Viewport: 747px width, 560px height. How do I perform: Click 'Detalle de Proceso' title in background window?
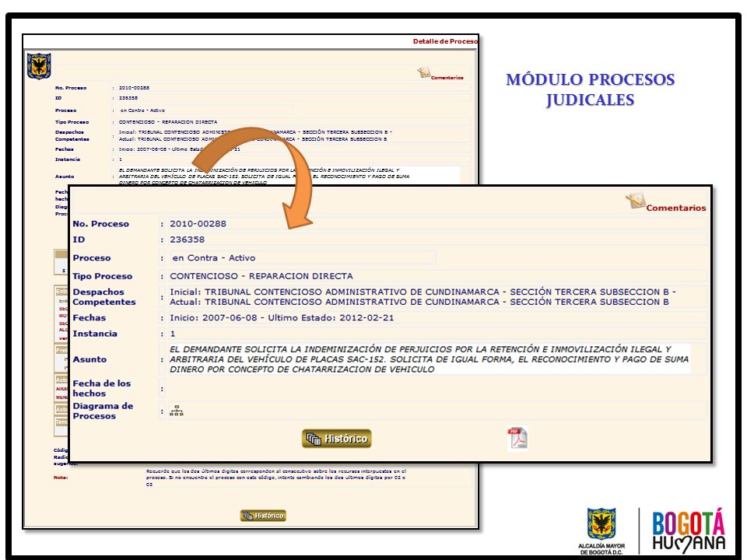(445, 41)
